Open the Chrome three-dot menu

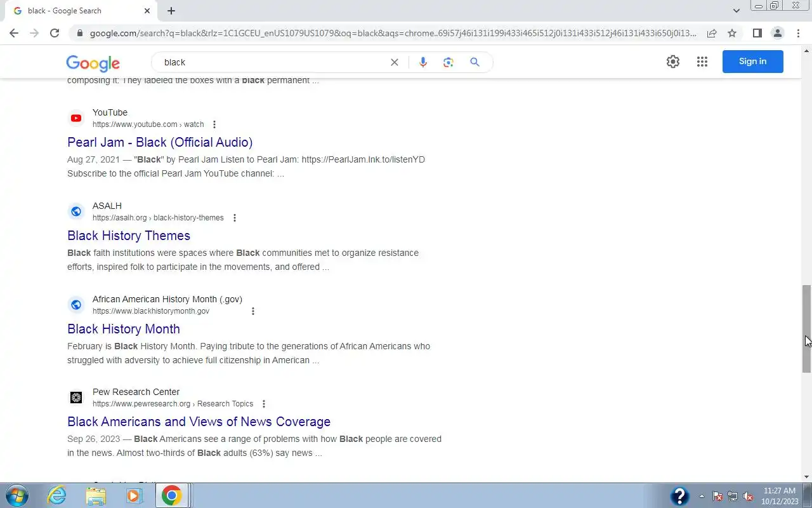tap(798, 33)
